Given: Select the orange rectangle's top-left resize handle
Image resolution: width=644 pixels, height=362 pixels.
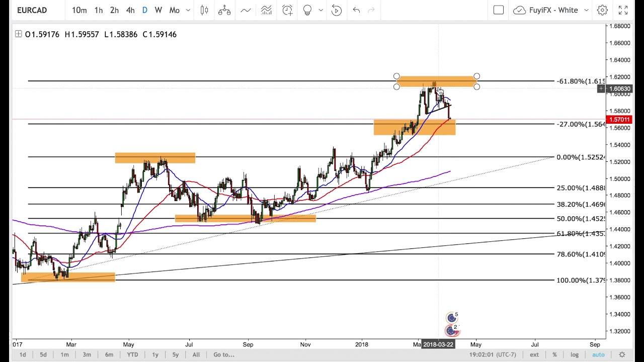Looking at the screenshot, I should click(396, 76).
